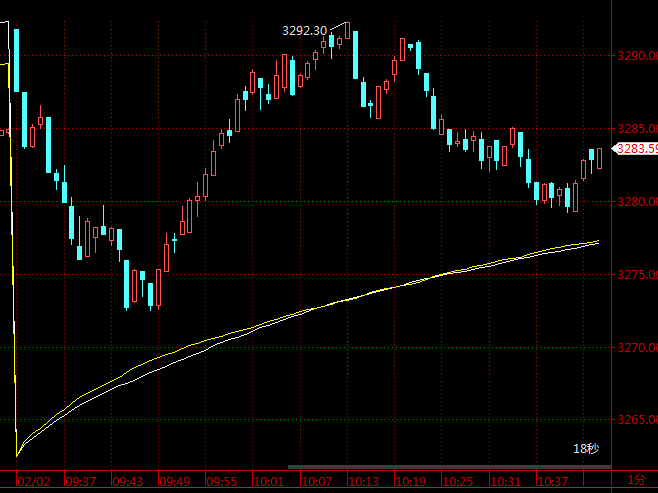658x493 pixels.
Task: Click the 10:13 time axis label
Action: pos(363,481)
